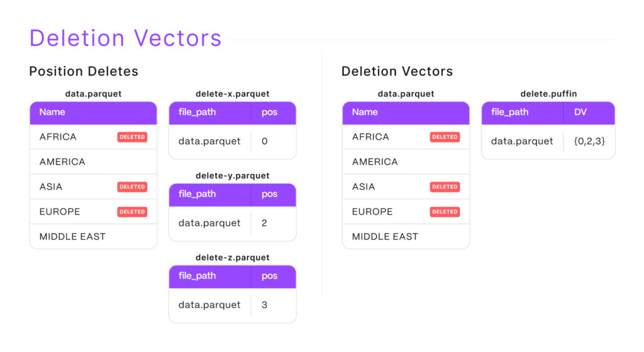
Task: Click the {0,2,3} deletion vector cell
Action: [589, 141]
